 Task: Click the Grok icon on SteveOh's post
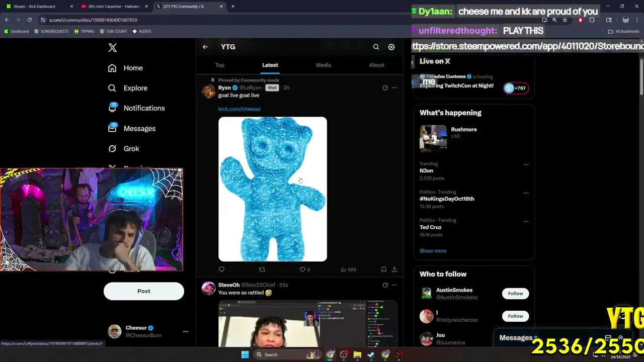[x=385, y=285]
